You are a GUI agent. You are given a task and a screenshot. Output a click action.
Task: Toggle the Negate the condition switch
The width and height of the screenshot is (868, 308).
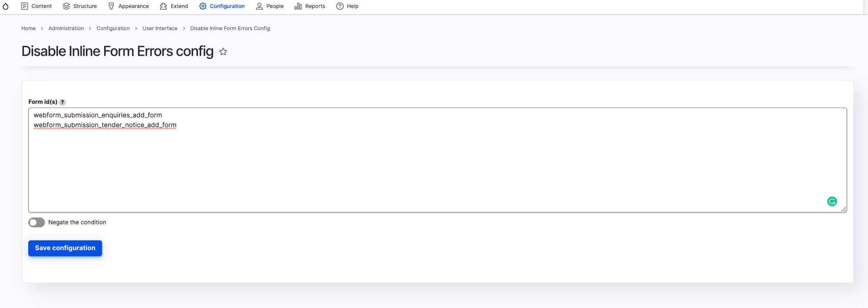pos(36,222)
